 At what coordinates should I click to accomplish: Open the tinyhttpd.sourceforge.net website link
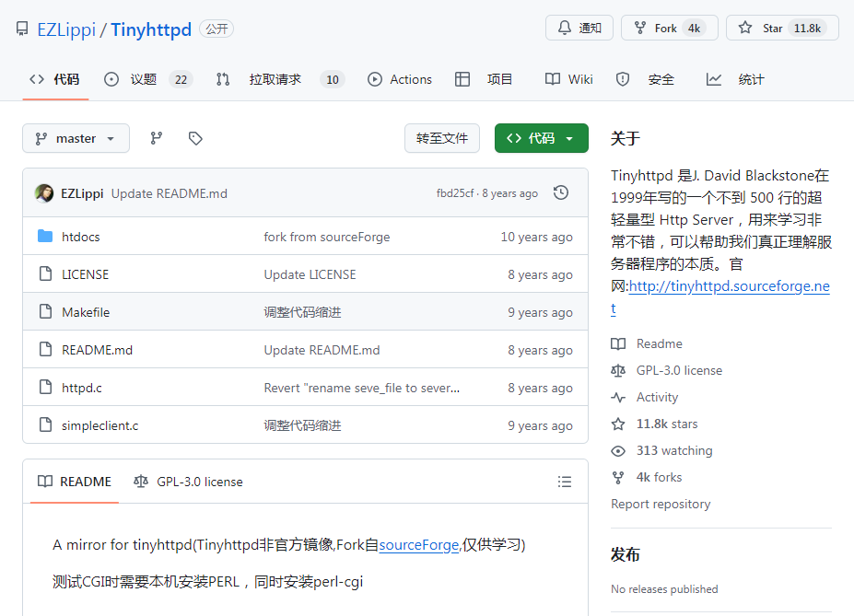point(729,286)
